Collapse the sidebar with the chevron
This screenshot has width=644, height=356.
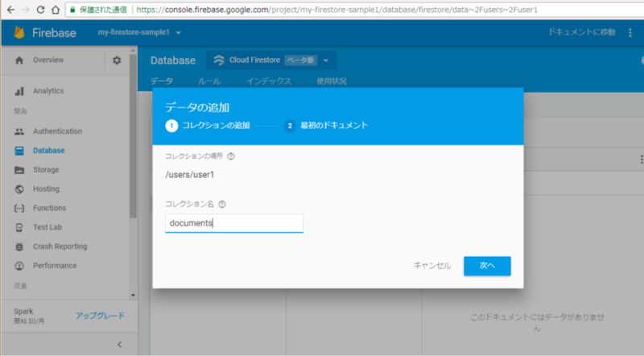pyautogui.click(x=119, y=344)
